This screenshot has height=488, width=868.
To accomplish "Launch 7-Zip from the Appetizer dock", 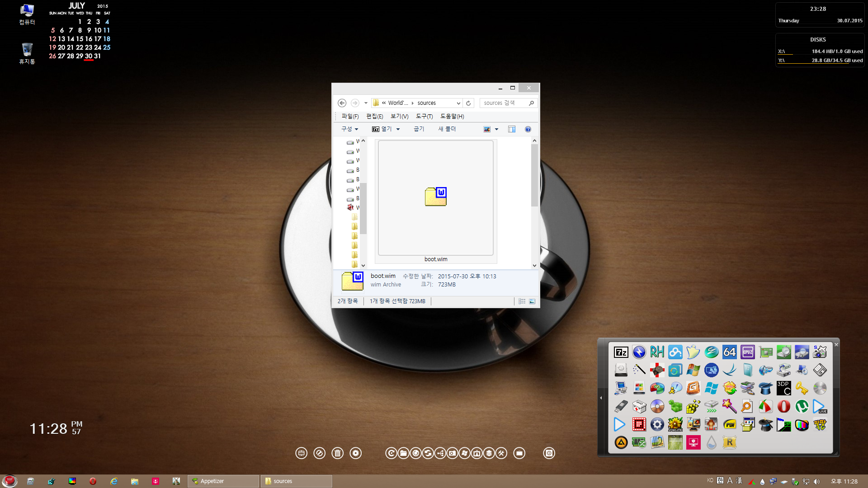I will tap(621, 352).
